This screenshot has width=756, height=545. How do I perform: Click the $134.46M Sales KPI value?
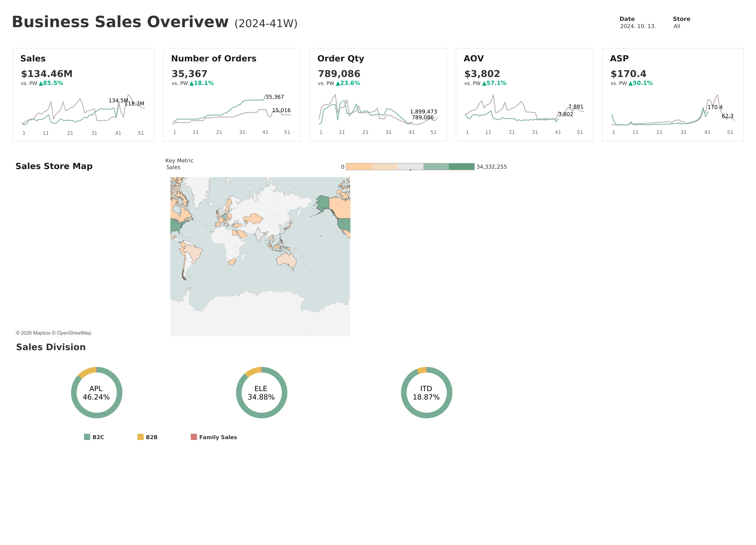coord(47,74)
